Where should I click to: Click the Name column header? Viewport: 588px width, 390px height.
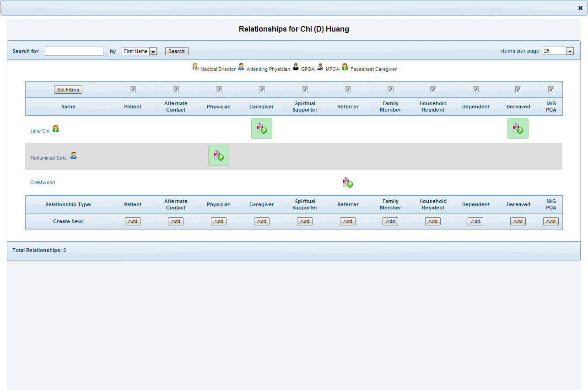(x=68, y=107)
